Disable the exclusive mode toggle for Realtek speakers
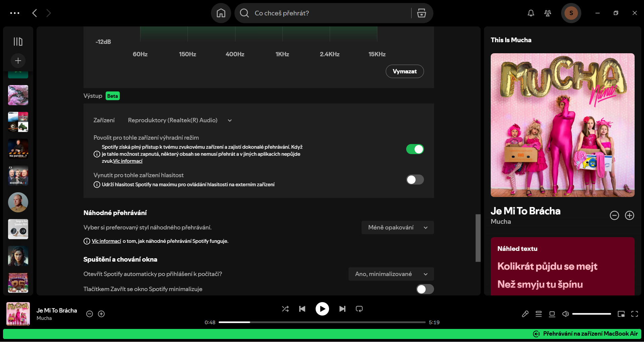This screenshot has height=342, width=644. click(x=415, y=149)
